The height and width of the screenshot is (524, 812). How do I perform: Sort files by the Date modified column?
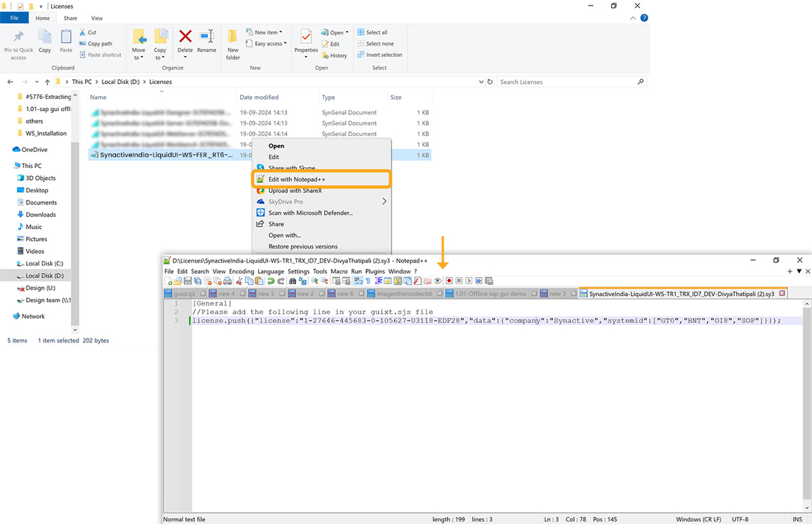tap(259, 97)
